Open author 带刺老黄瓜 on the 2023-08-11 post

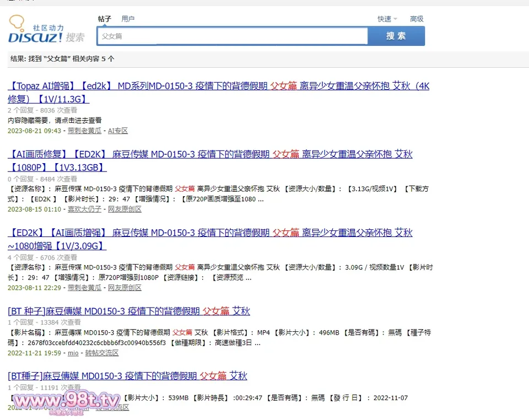(x=84, y=288)
